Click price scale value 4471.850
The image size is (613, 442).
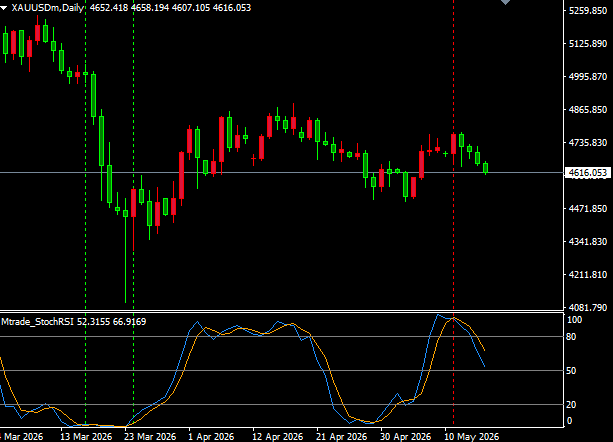click(x=588, y=209)
